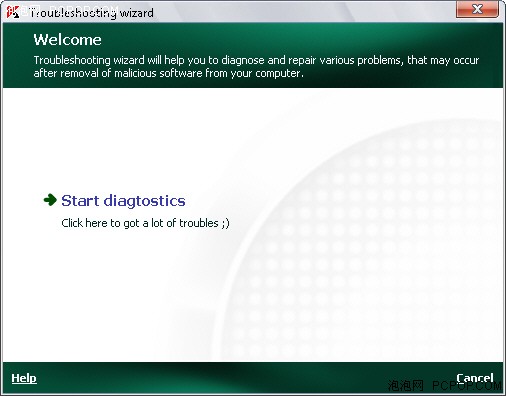Click the green footer bar between Help and Cancel
This screenshot has height=396, width=506.
(247, 378)
